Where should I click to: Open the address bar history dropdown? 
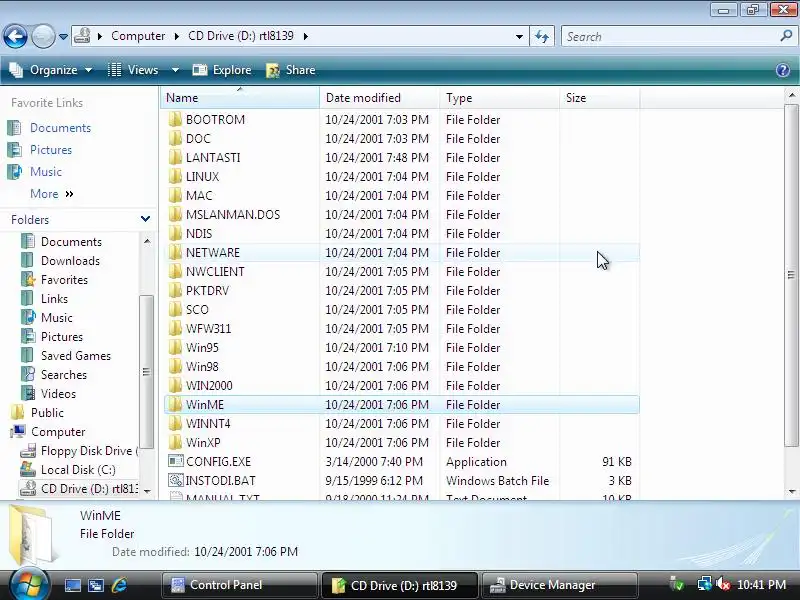(519, 37)
